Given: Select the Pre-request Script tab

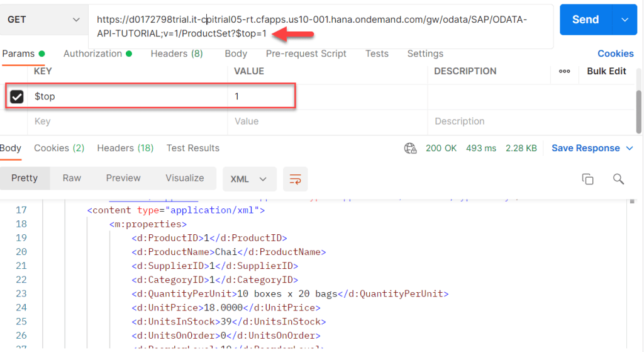Looking at the screenshot, I should coord(306,54).
